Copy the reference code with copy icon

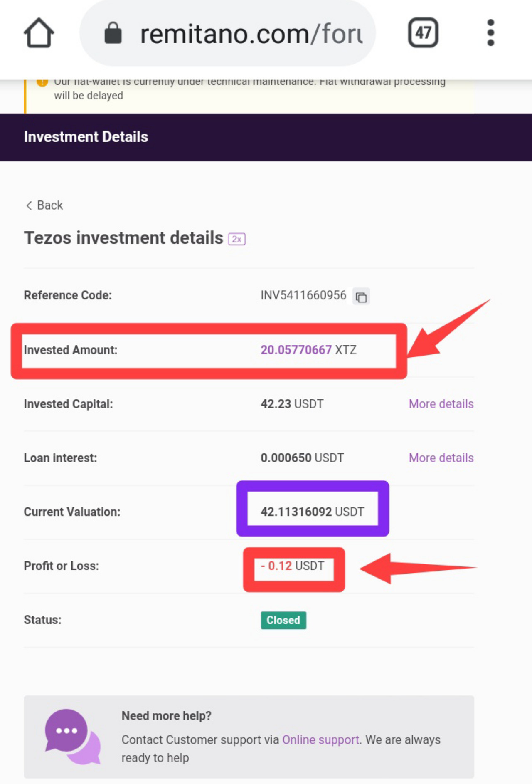361,297
